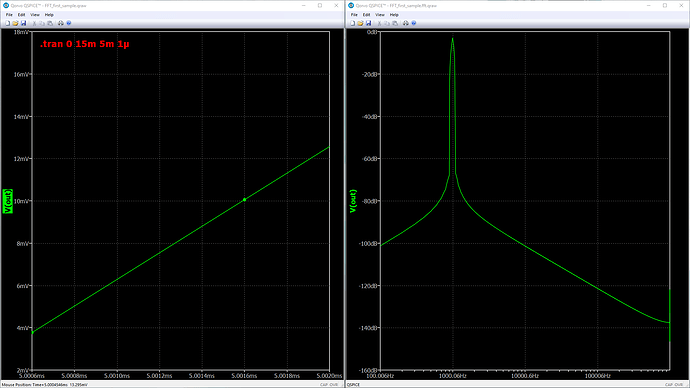Open a file via left window folder icon
Viewport: 690px width, 388px height.
(15, 23)
